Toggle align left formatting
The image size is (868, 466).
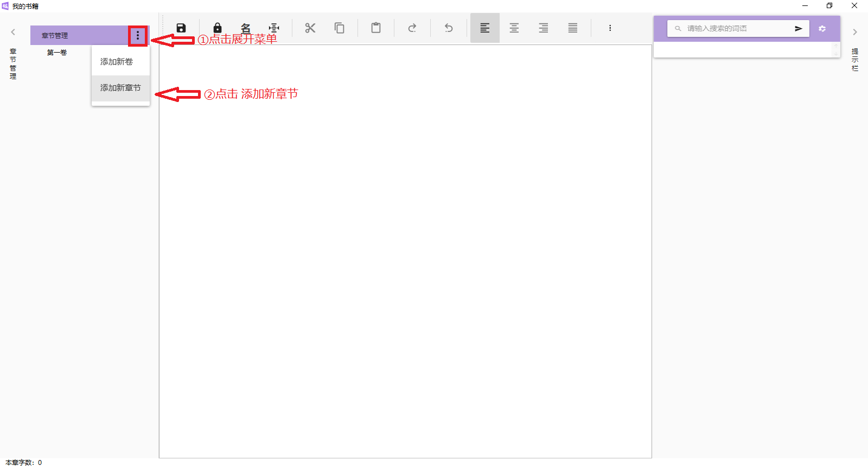tap(485, 28)
